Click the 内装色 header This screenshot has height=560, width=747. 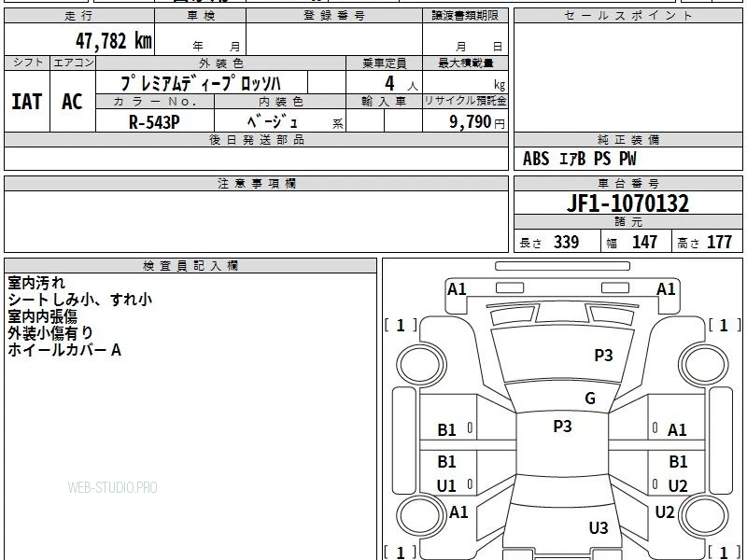pyautogui.click(x=280, y=102)
